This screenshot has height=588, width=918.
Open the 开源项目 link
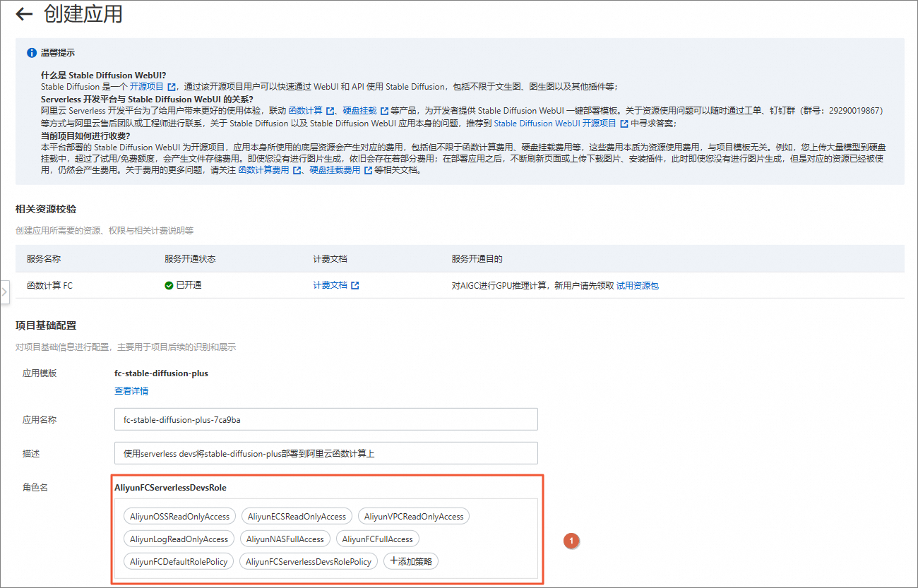146,87
